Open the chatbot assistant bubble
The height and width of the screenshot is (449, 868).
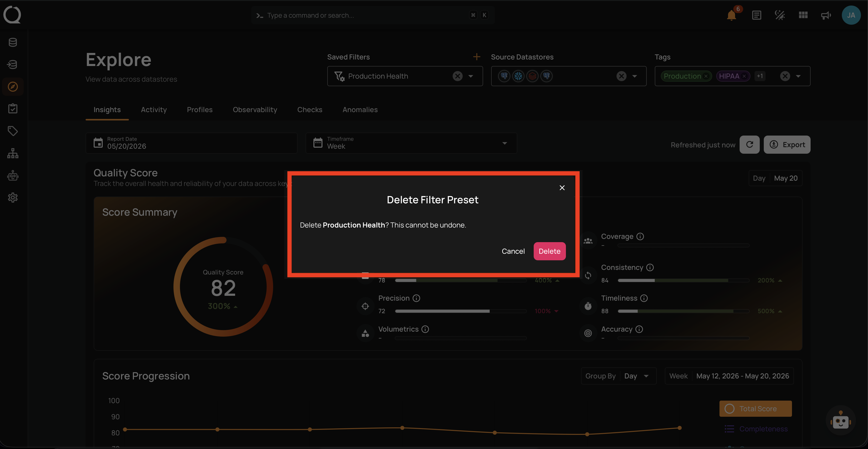840,421
